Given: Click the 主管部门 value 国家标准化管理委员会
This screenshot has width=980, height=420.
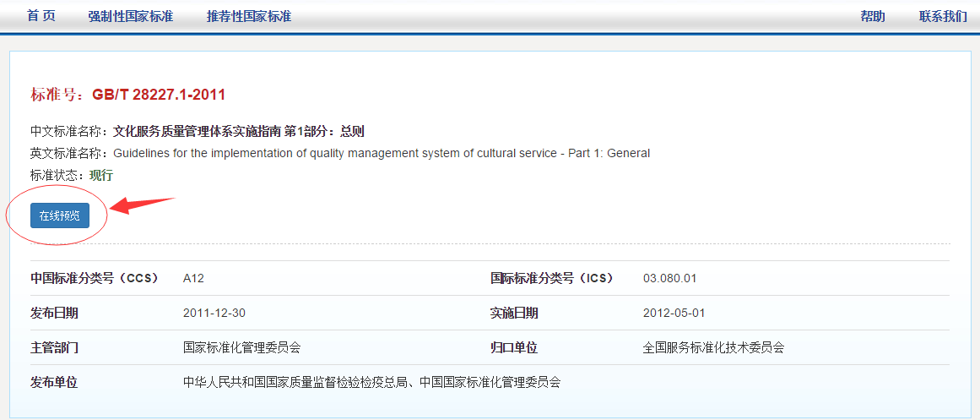Looking at the screenshot, I should [x=241, y=347].
